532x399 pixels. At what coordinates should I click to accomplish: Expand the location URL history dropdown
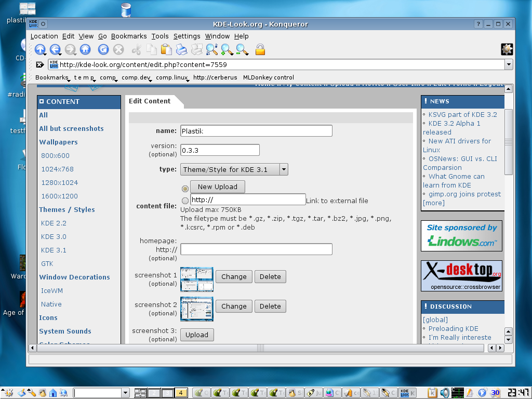point(509,64)
